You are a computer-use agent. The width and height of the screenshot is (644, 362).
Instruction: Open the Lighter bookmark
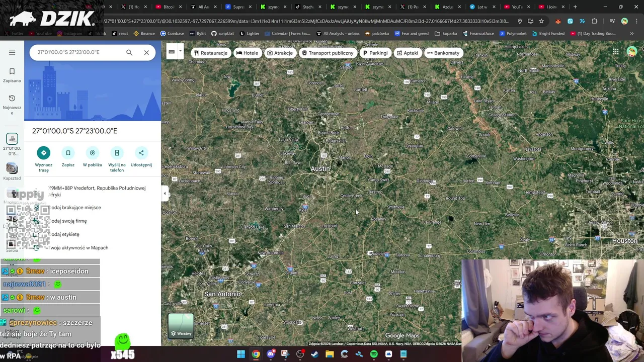(249, 33)
